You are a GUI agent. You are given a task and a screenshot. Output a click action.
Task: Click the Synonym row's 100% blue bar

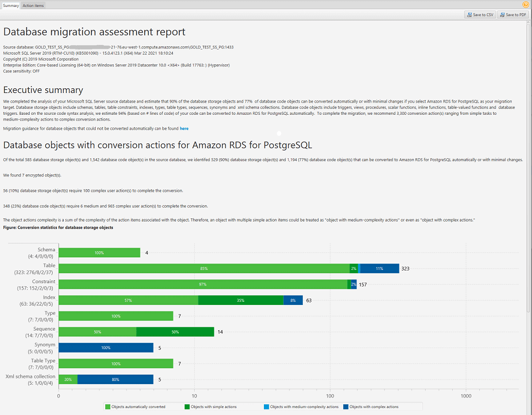(x=106, y=348)
